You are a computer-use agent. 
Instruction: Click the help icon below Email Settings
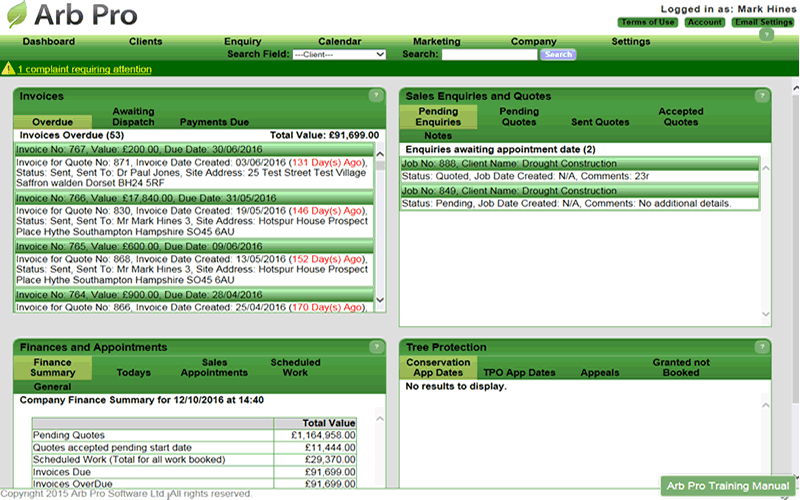pyautogui.click(x=766, y=34)
